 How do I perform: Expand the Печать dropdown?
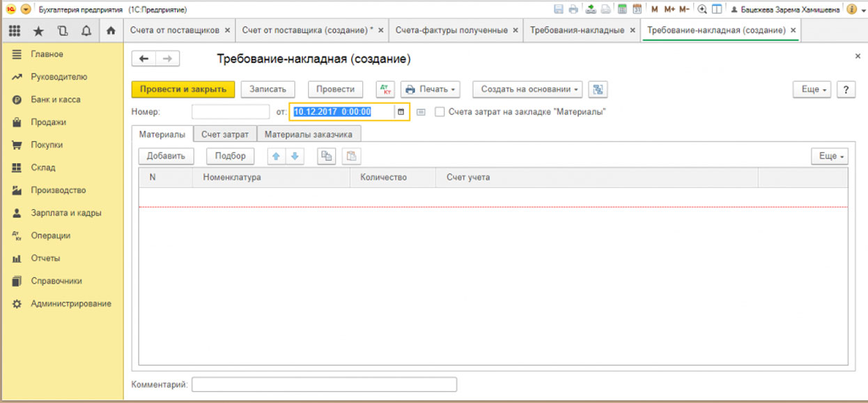tap(432, 89)
